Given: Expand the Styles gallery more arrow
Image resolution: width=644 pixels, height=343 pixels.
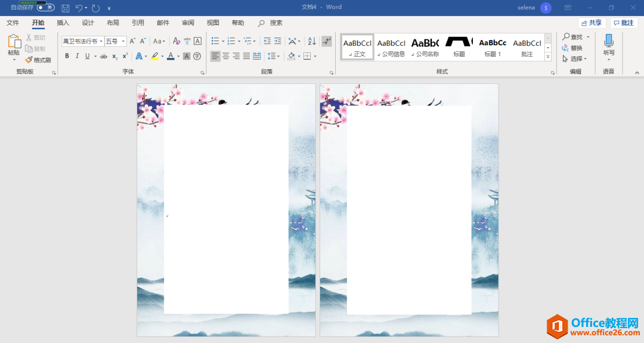Looking at the screenshot, I should (x=548, y=57).
